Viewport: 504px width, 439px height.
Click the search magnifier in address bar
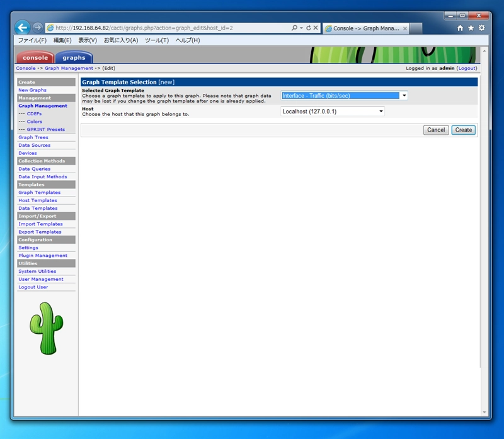pyautogui.click(x=294, y=28)
